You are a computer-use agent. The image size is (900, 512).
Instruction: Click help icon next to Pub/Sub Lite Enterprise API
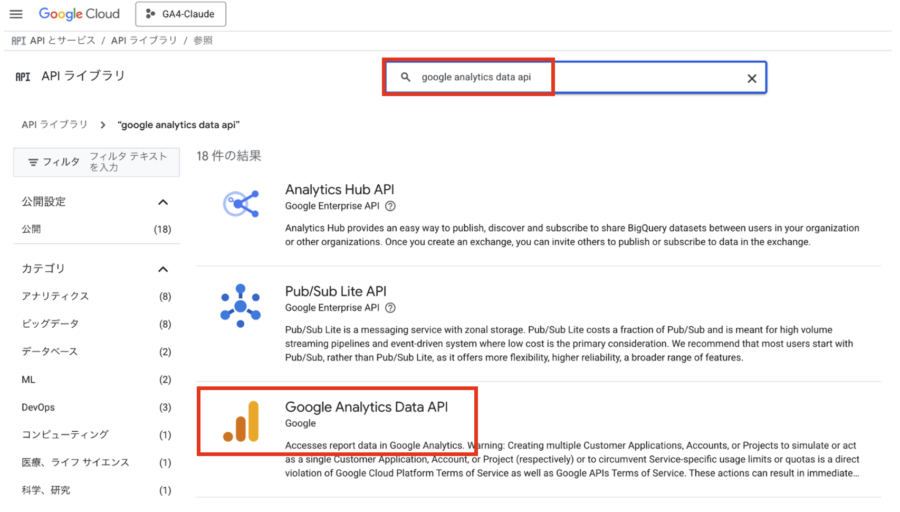coord(390,308)
